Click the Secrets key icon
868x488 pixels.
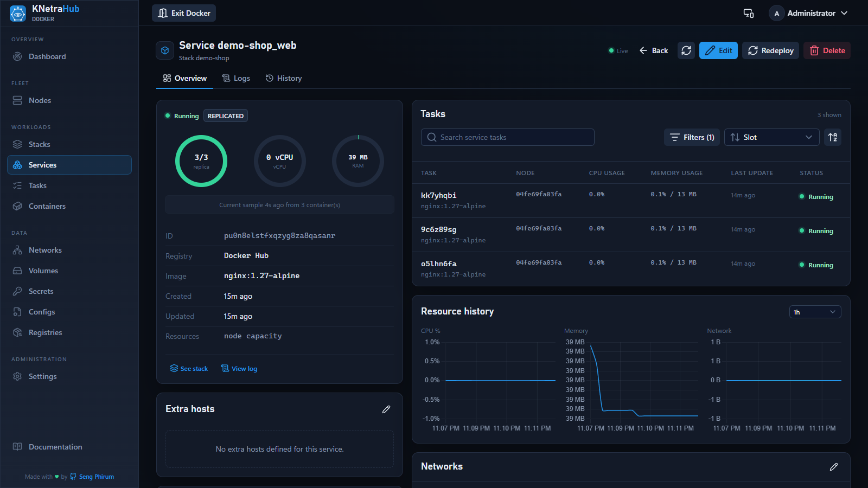pyautogui.click(x=17, y=291)
